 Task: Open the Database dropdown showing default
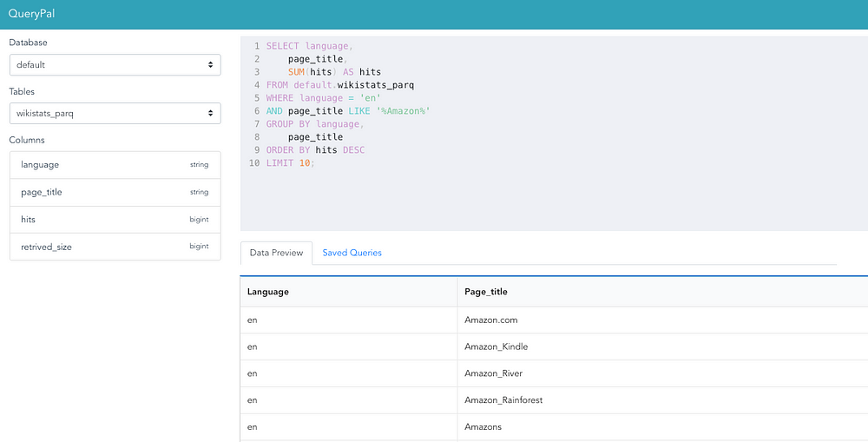[115, 65]
